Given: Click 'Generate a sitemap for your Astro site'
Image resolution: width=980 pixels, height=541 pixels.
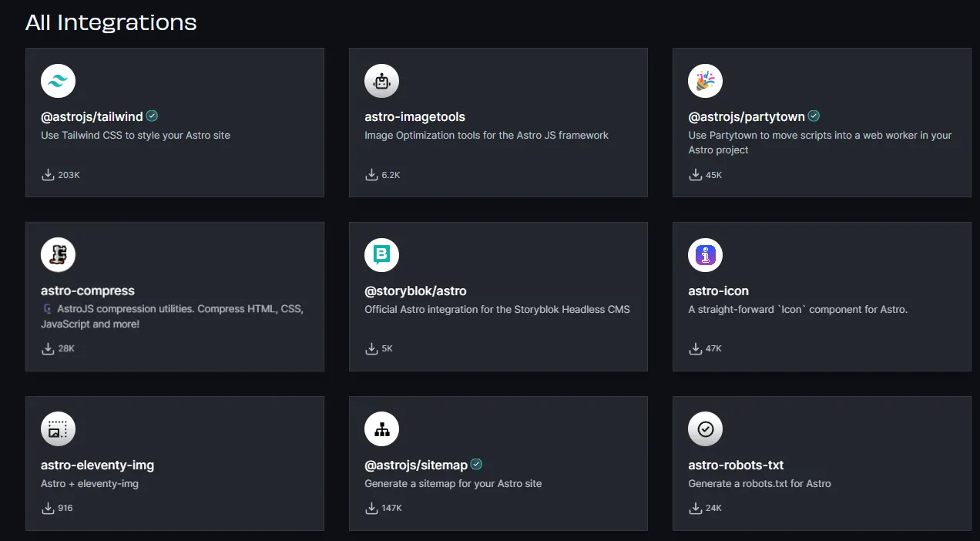Looking at the screenshot, I should (453, 484).
